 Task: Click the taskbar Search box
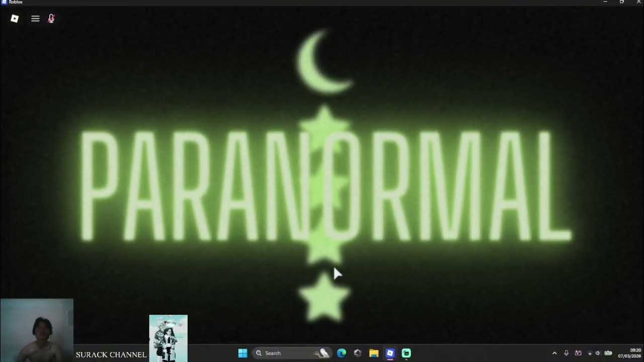[292, 353]
